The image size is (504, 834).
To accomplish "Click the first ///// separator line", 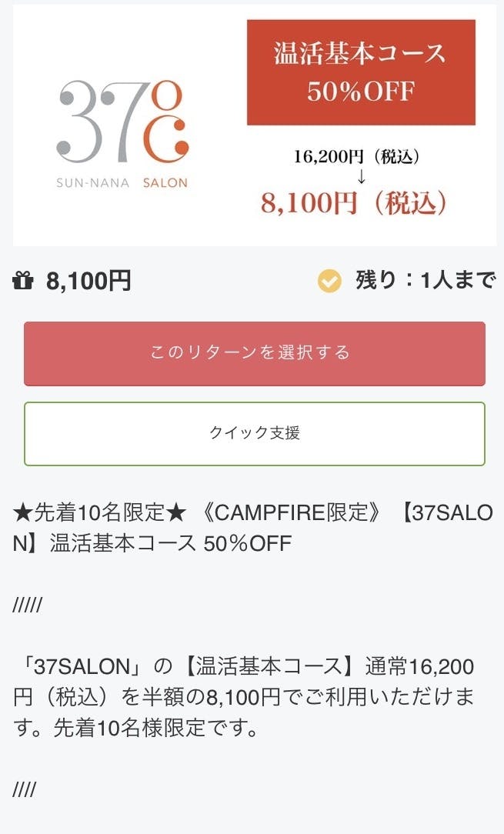I will (28, 605).
